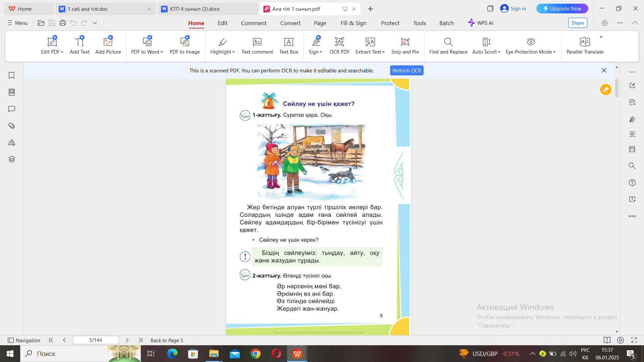Open the attachments paperclip panel
Viewport: 644px width, 362px height.
point(12,126)
